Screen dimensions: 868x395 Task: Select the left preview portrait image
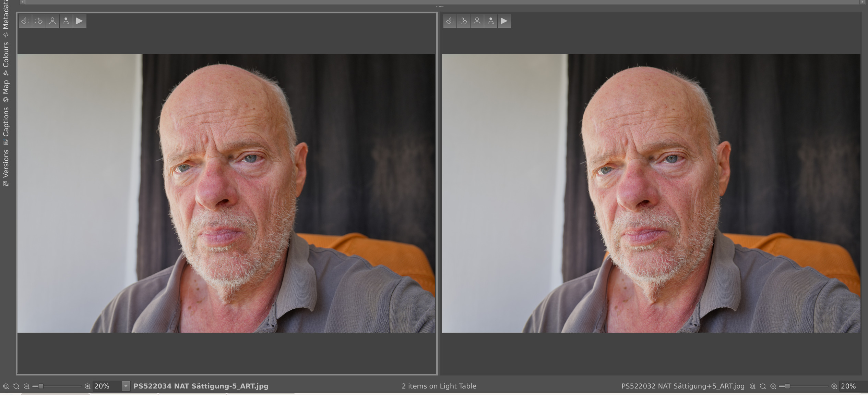coord(226,193)
